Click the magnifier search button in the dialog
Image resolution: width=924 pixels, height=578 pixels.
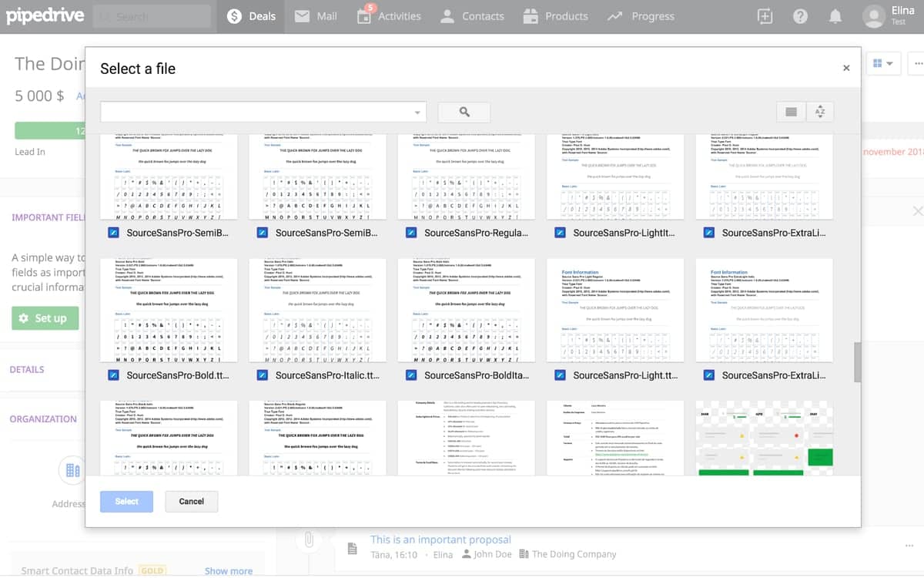[464, 112]
